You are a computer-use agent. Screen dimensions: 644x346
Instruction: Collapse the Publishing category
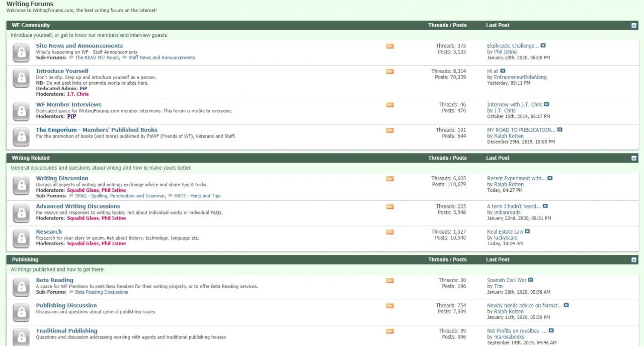634,260
